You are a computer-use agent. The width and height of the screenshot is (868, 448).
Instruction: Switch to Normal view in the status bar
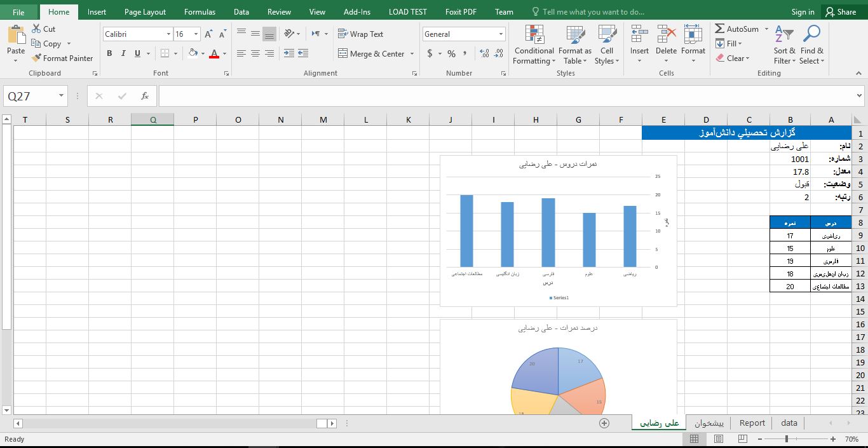694,439
